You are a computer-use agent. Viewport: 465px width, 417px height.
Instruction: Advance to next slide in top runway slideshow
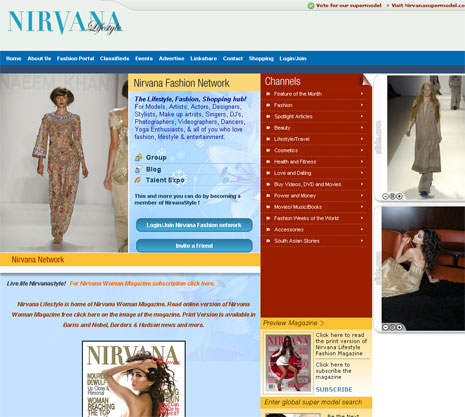point(399,196)
